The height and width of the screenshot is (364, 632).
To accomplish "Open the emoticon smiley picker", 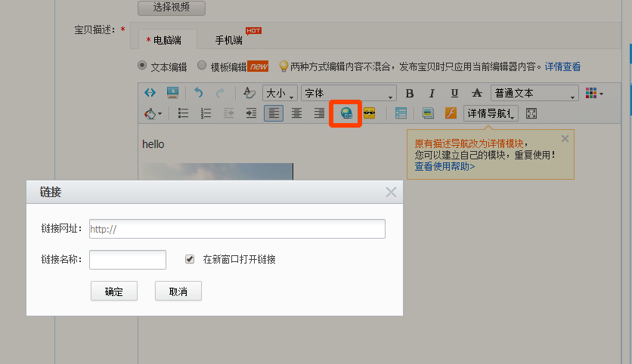I will point(369,113).
